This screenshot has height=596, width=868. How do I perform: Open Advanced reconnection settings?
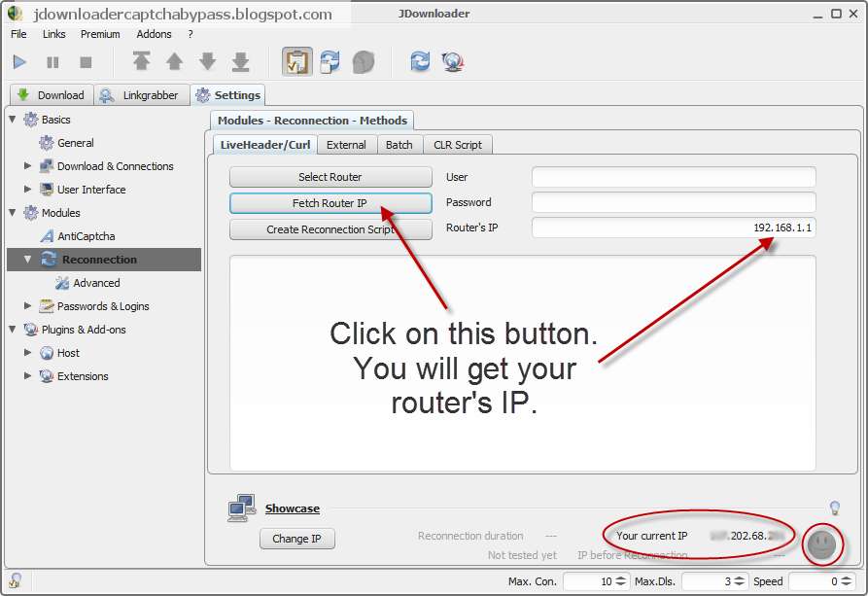[x=96, y=283]
